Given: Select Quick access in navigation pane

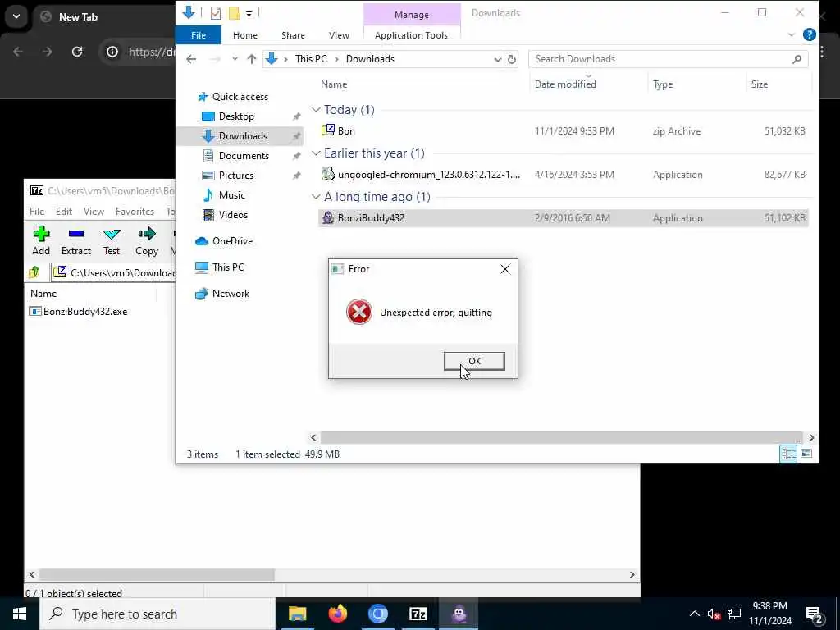Looking at the screenshot, I should coord(240,97).
